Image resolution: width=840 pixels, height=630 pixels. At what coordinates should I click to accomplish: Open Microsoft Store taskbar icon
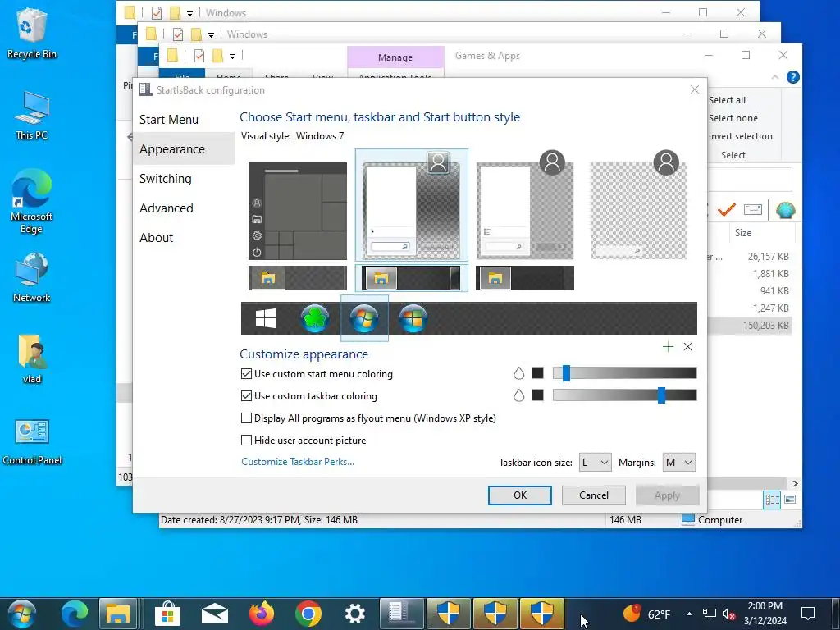167,614
